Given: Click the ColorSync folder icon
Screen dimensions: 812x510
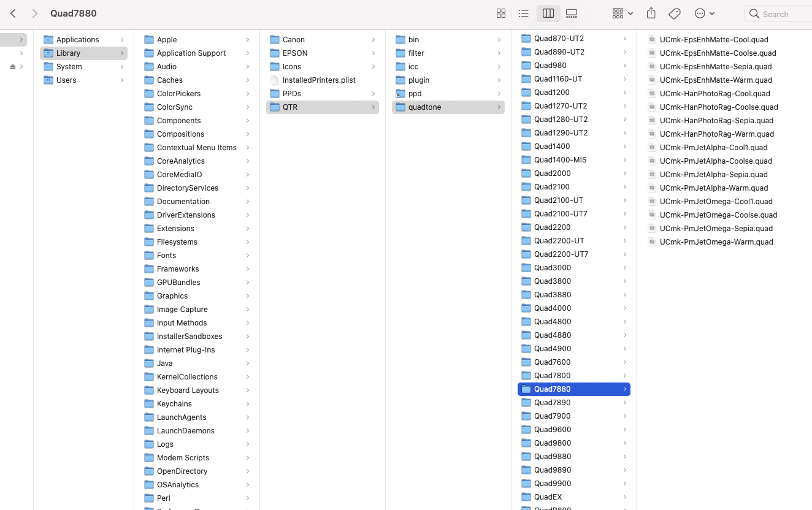Looking at the screenshot, I should [149, 107].
